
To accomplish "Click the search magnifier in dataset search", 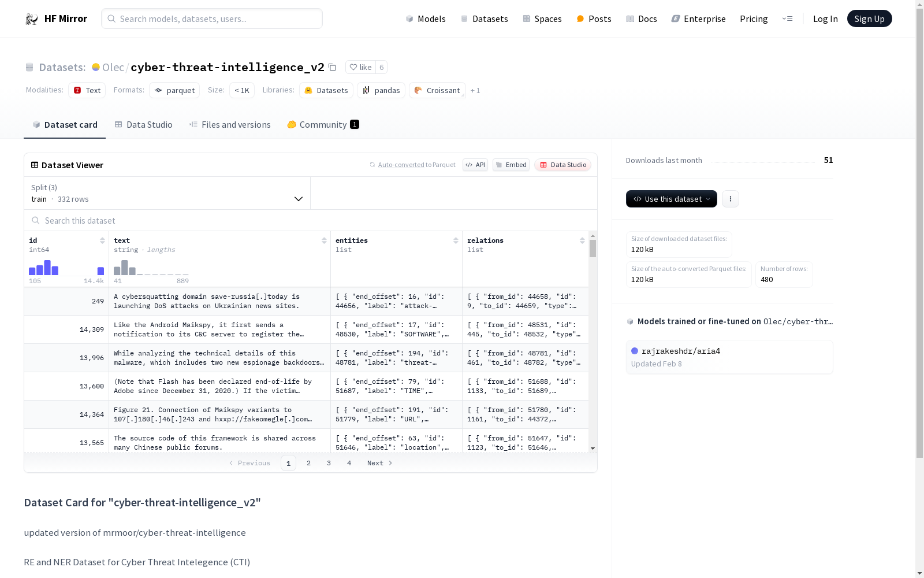I will (36, 220).
